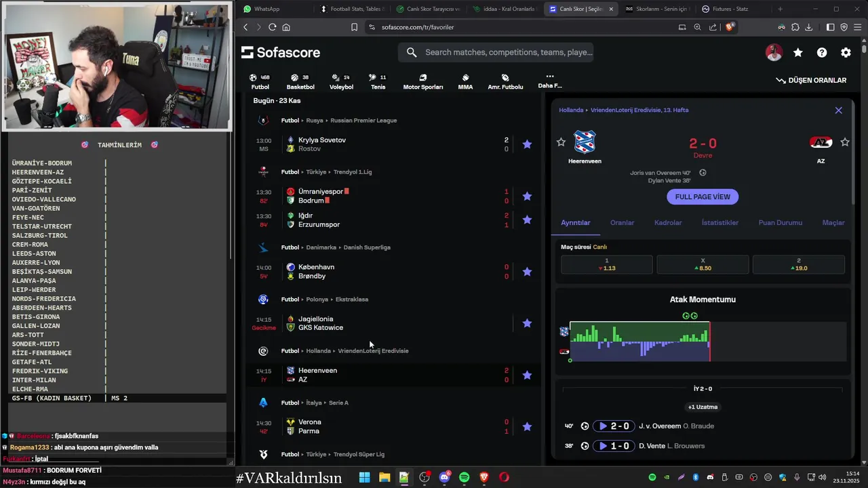Unfavorite the København vs Brøndby match
This screenshot has width=868, height=488.
[527, 272]
